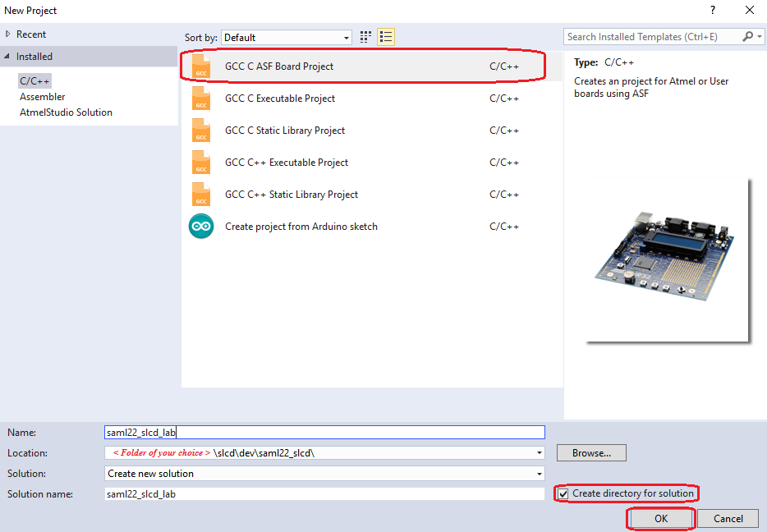This screenshot has width=767, height=532.
Task: Collapse the Installed tree node
Action: point(8,57)
